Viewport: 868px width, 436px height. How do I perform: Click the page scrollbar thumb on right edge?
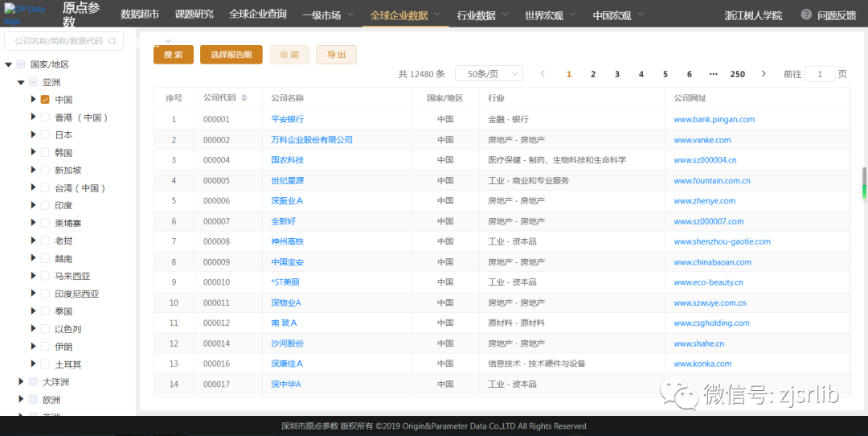864,183
